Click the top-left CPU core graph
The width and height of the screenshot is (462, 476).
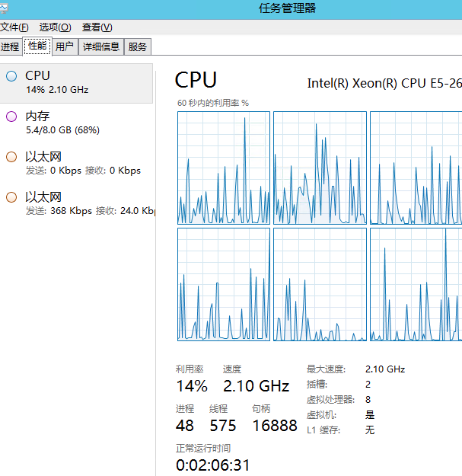(224, 168)
